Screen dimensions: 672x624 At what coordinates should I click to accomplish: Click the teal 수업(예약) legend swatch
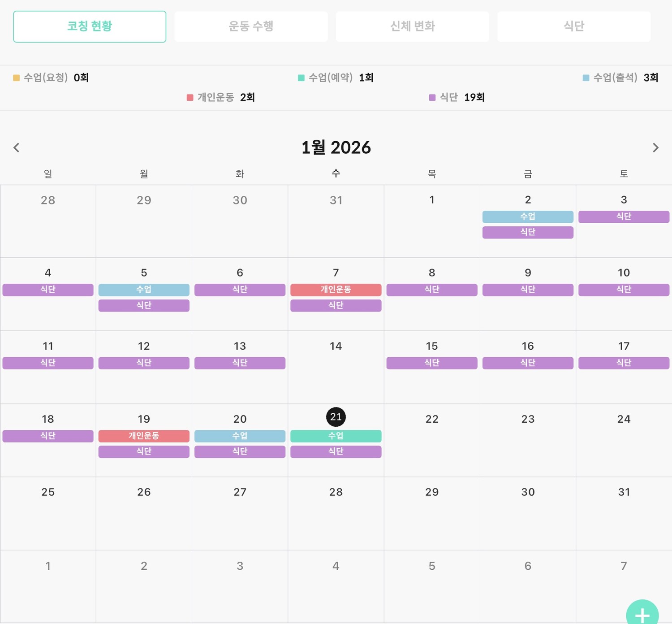tap(301, 78)
